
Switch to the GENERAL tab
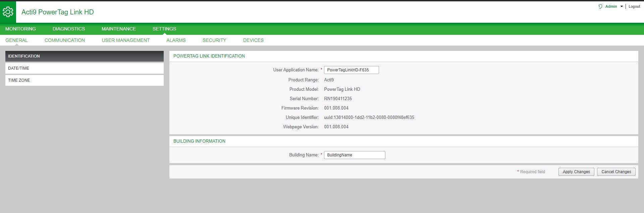click(x=16, y=40)
